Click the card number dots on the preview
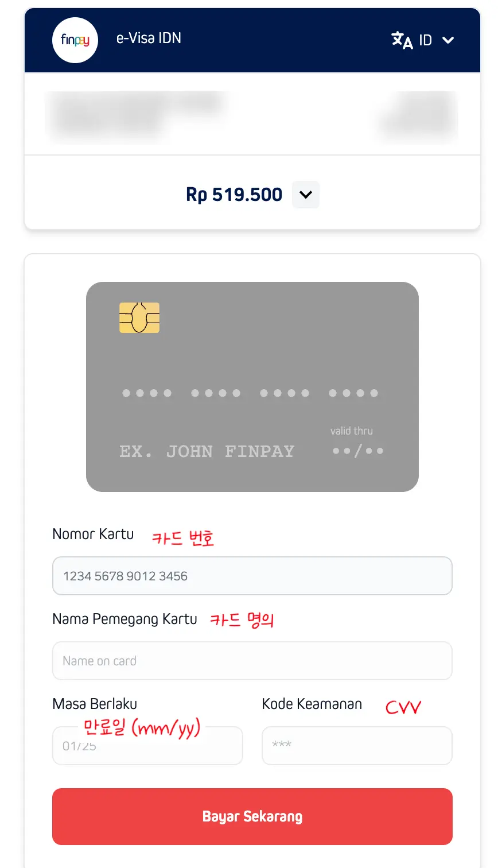The width and height of the screenshot is (498, 868). (x=250, y=393)
